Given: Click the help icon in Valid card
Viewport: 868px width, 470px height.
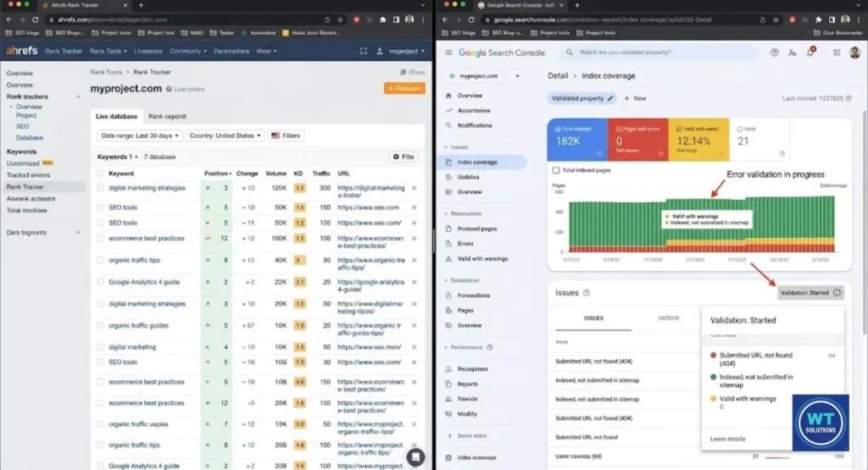Looking at the screenshot, I should point(782,154).
